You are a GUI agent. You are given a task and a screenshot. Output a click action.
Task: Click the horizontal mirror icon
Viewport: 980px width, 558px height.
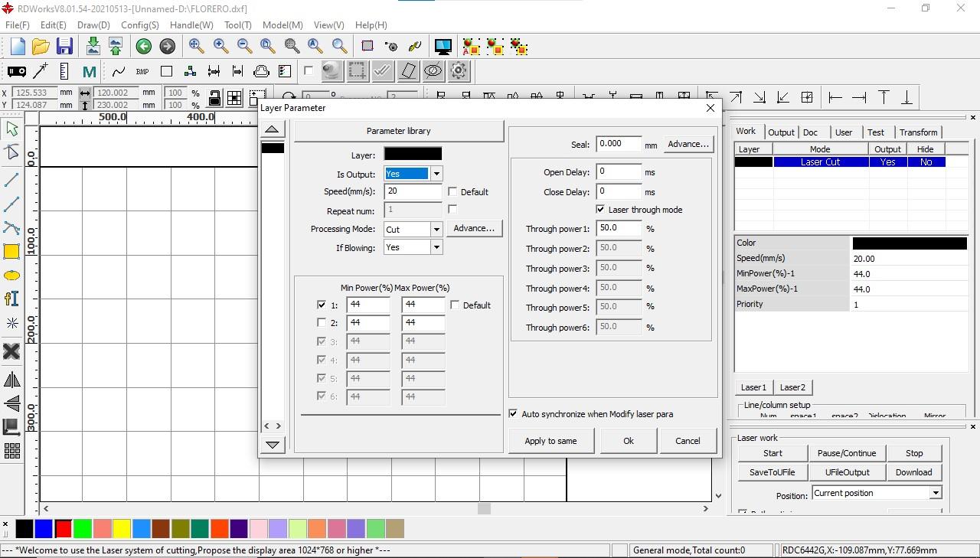point(11,380)
